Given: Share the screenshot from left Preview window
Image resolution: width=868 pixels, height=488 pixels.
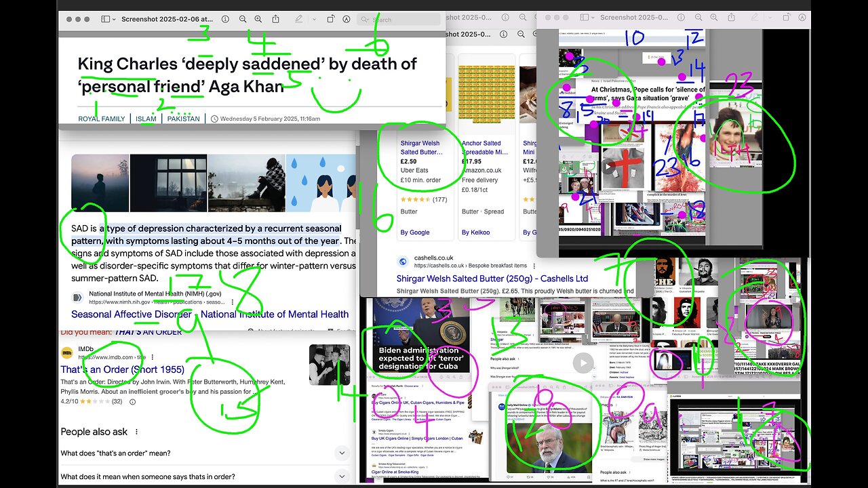Looking at the screenshot, I should 276,20.
